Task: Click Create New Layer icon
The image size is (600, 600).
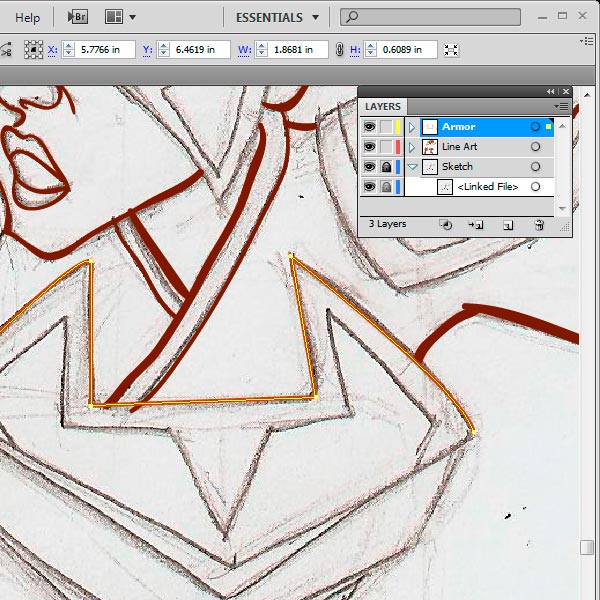Action: tap(508, 225)
